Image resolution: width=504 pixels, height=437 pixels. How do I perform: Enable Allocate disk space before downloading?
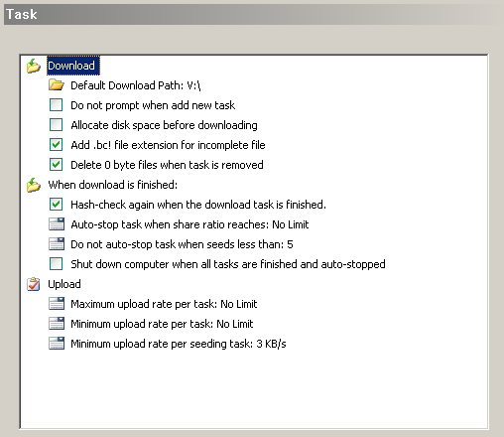click(56, 125)
